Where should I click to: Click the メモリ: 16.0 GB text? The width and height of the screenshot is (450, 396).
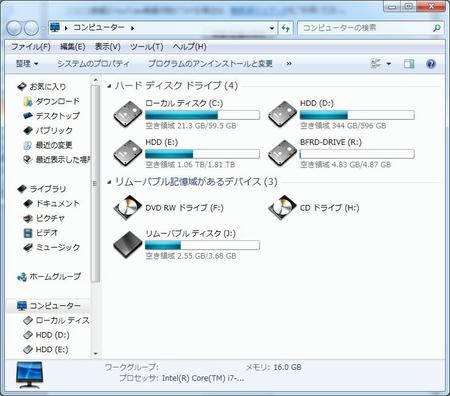273,367
